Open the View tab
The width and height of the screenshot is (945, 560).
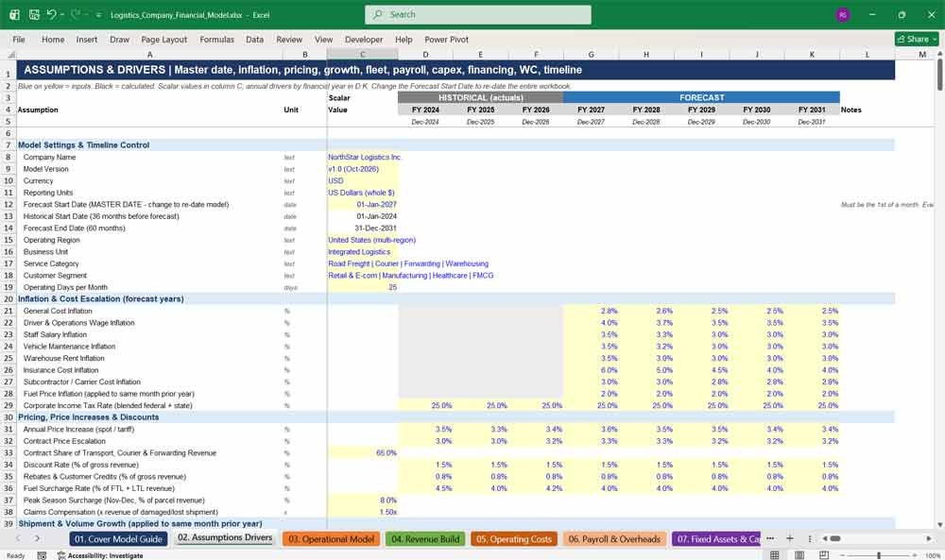point(323,39)
